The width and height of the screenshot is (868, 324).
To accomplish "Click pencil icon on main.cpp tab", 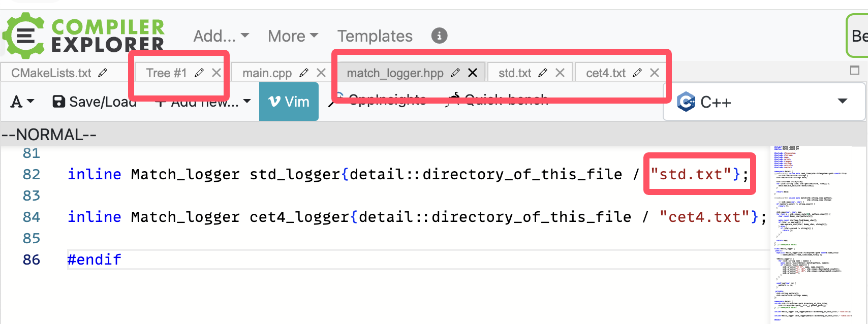I will click(304, 73).
